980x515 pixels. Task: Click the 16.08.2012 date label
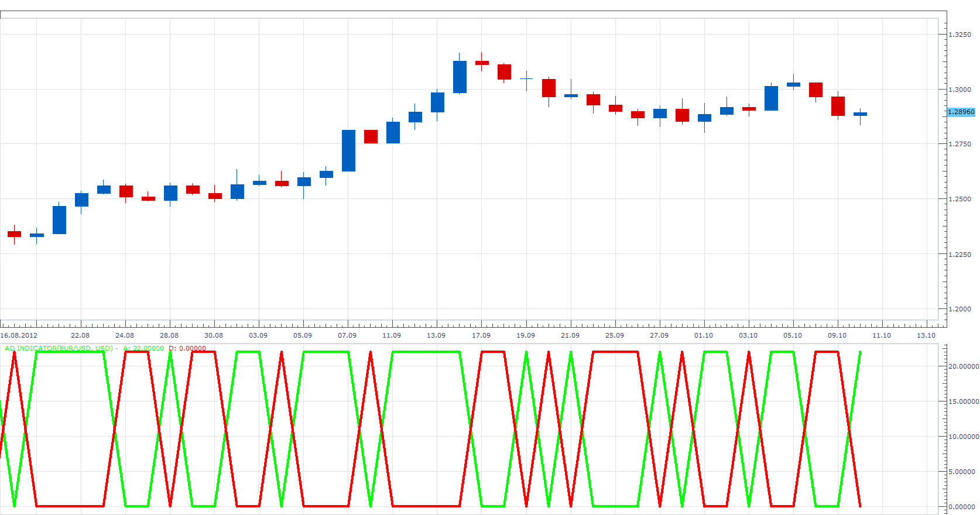pyautogui.click(x=19, y=335)
